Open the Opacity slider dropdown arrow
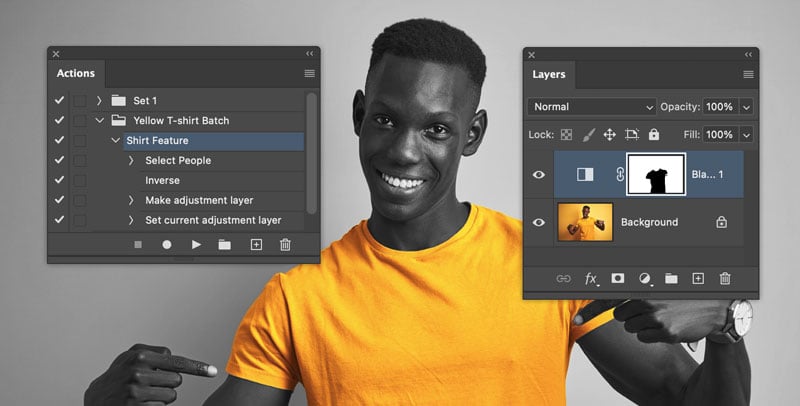The width and height of the screenshot is (800, 406). click(746, 106)
